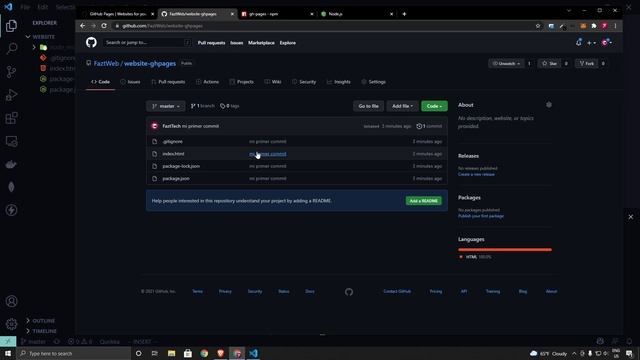Open the package-lock.json file link
Image resolution: width=640 pixels, height=360 pixels.
[x=181, y=166]
